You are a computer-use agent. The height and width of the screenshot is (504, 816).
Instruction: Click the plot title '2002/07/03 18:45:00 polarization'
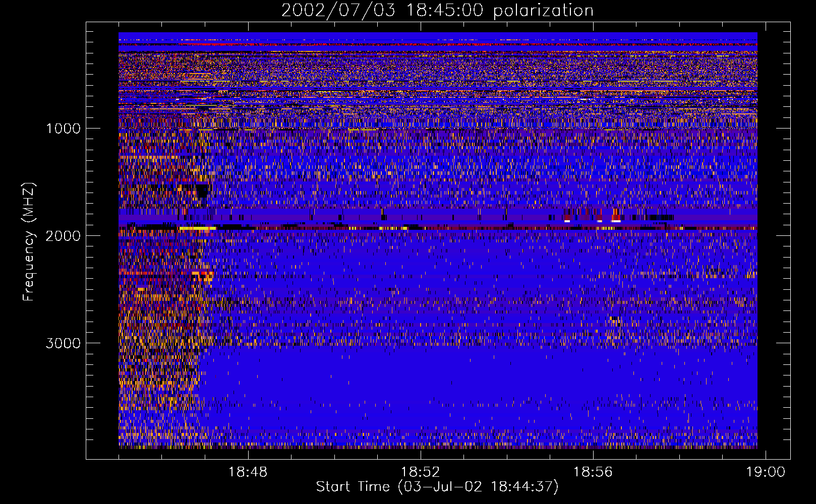coord(437,10)
